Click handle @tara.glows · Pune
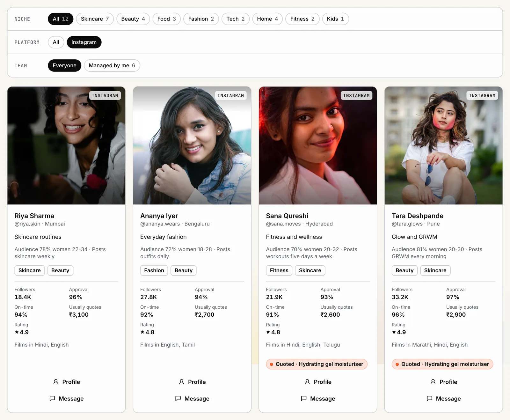The image size is (510, 420). (x=416, y=224)
